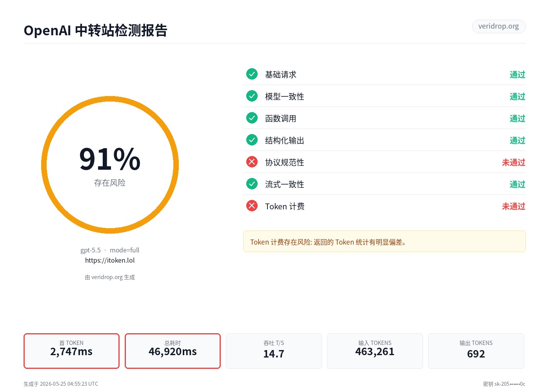Select the 输入 TOKENS 463,261 card
The width and height of the screenshot is (549, 392).
pos(375,351)
